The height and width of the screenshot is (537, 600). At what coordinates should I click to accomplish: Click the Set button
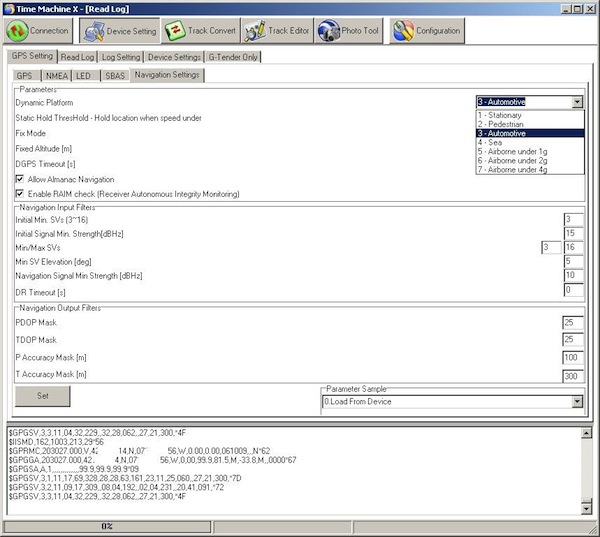coord(42,396)
